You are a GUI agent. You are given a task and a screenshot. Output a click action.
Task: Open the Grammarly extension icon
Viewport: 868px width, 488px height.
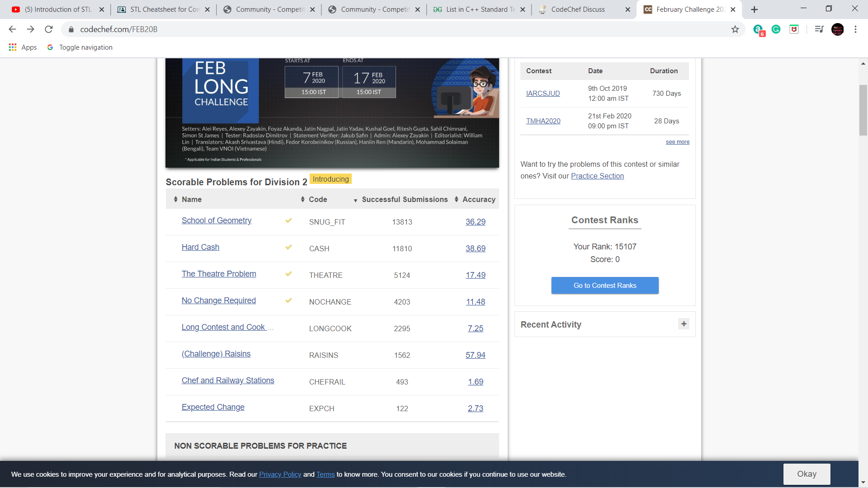pyautogui.click(x=776, y=29)
